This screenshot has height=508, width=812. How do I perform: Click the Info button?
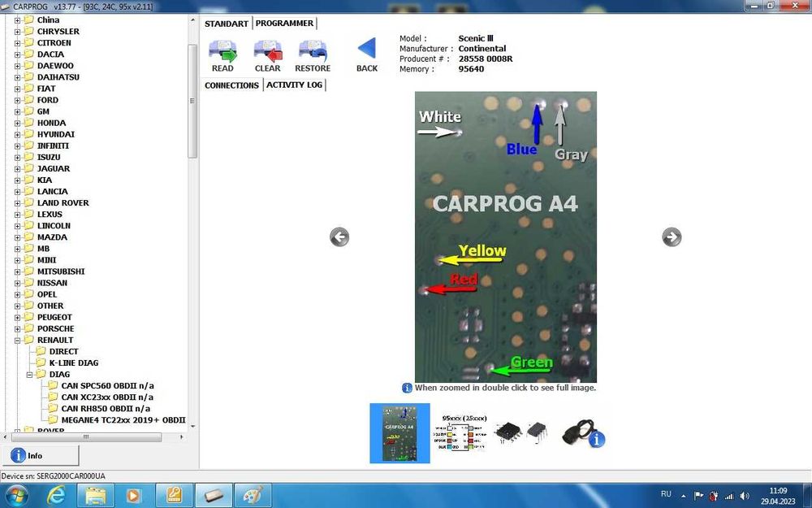(41, 455)
